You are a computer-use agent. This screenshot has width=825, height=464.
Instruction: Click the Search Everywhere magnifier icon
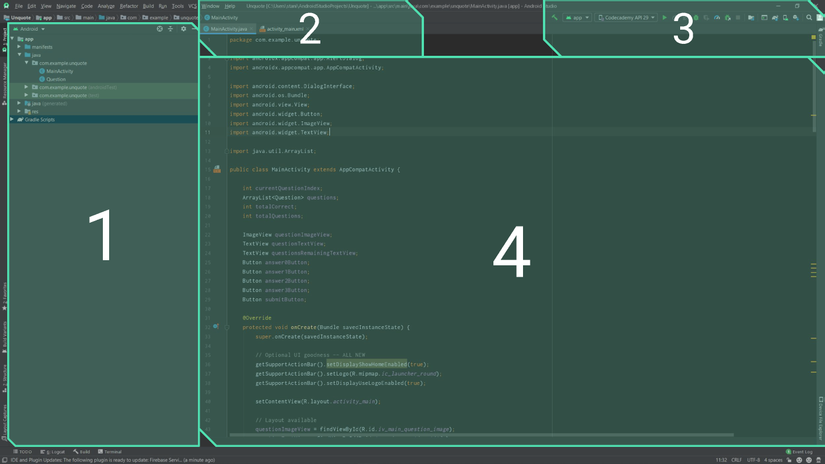tap(809, 17)
